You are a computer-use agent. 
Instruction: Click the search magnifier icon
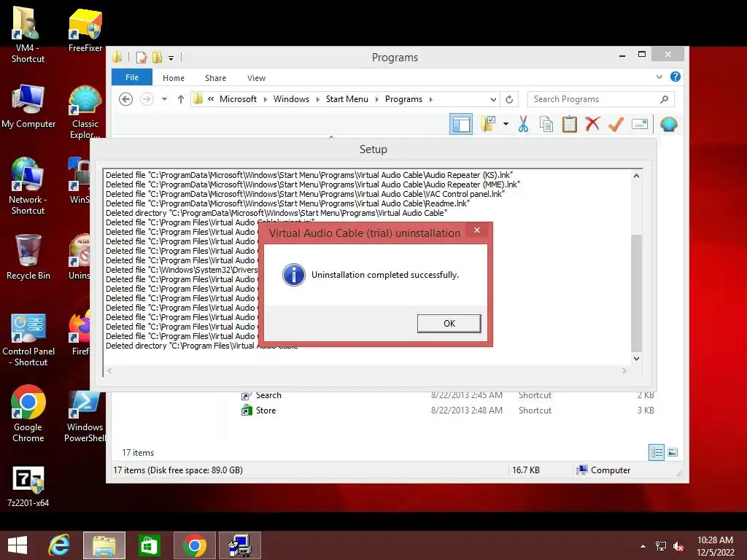point(664,99)
